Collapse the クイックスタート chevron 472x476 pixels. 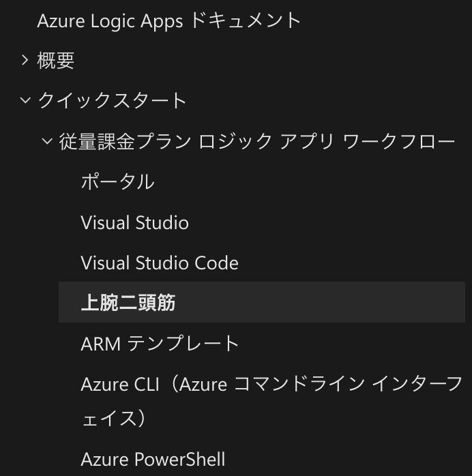pyautogui.click(x=25, y=100)
